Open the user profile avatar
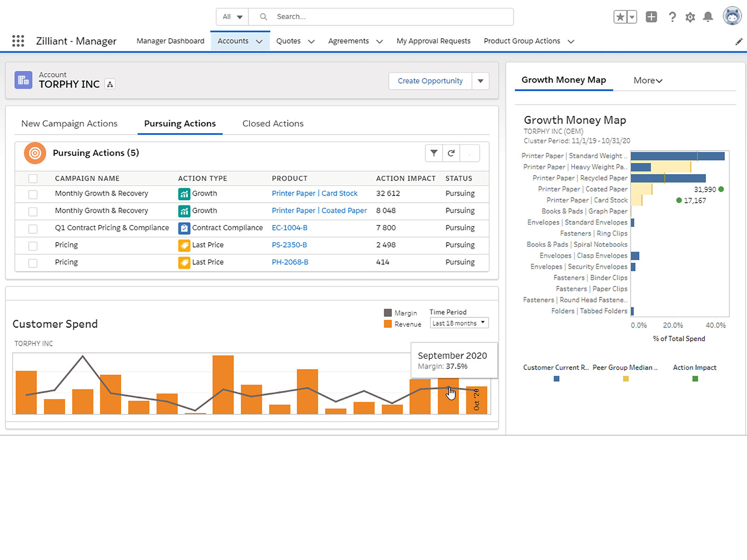This screenshot has height=560, width=747. (x=732, y=16)
